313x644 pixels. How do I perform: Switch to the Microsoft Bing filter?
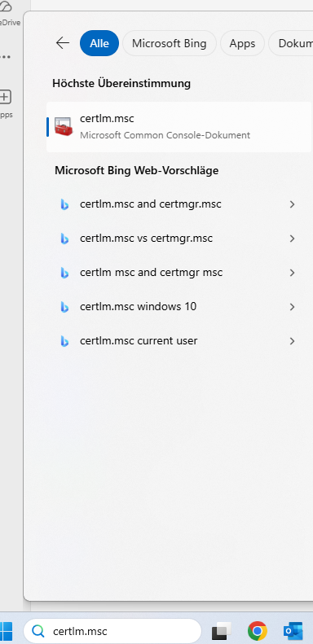[x=169, y=43]
